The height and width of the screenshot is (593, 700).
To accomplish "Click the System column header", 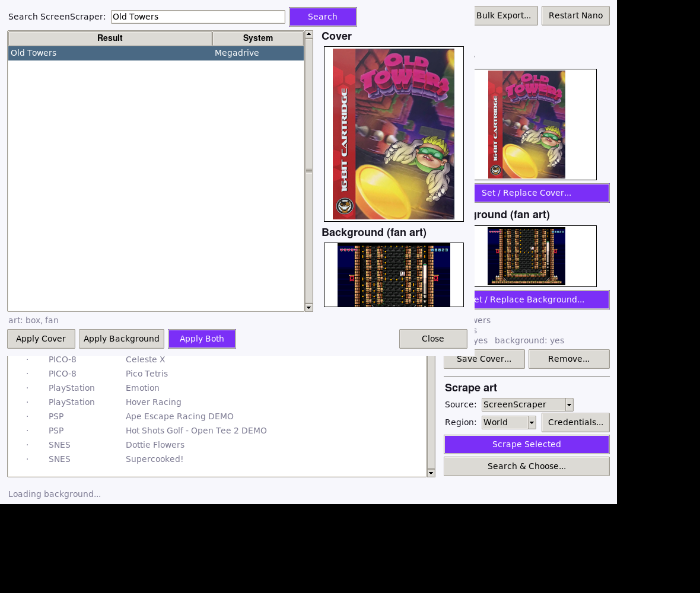I will pos(258,39).
